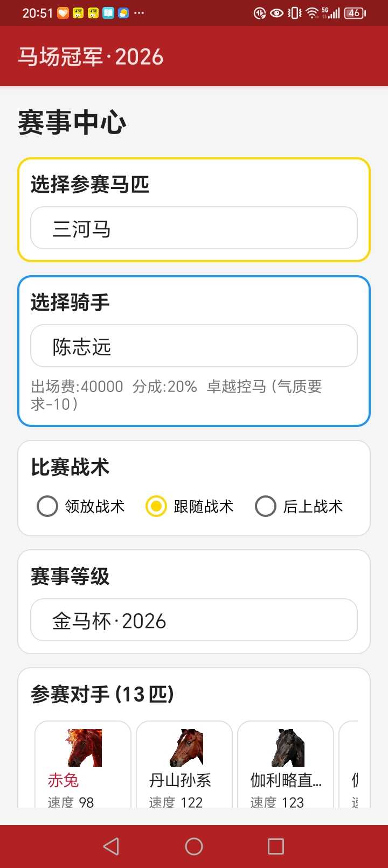The width and height of the screenshot is (388, 868).
Task: Open the jockey dropdown showing 陈志远
Action: (x=194, y=346)
